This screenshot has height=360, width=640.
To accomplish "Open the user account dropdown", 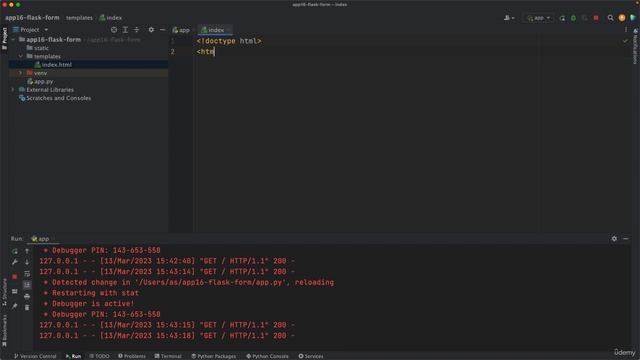I will click(x=509, y=18).
